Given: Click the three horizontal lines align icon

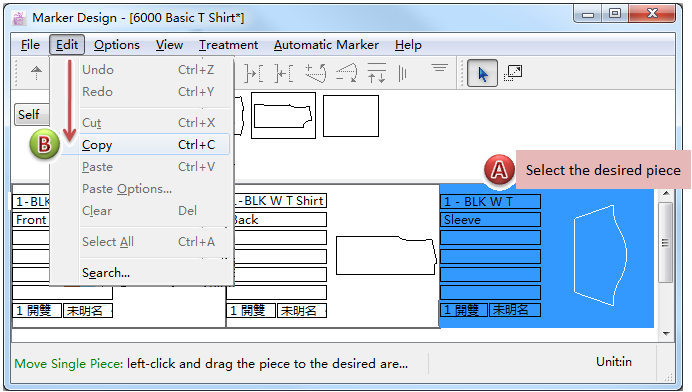Looking at the screenshot, I should coord(440,68).
